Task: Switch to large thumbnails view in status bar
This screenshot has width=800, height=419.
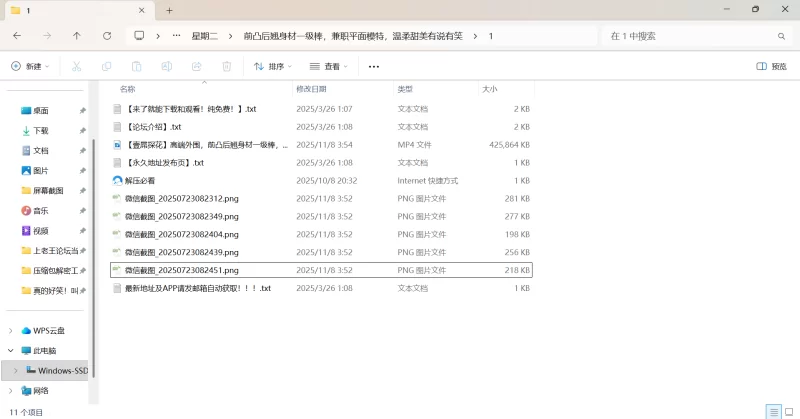Action: tap(788, 412)
